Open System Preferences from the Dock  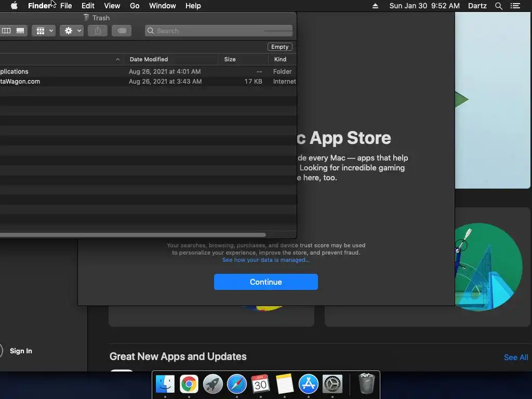pyautogui.click(x=332, y=384)
